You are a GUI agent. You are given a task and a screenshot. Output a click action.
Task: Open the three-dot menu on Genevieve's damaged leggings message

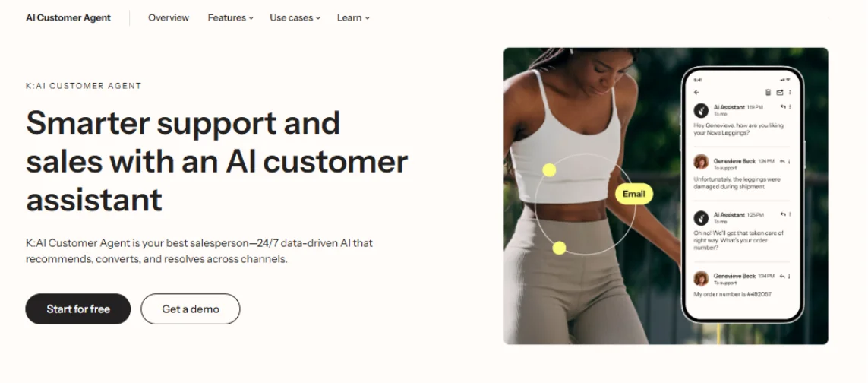pos(789,161)
